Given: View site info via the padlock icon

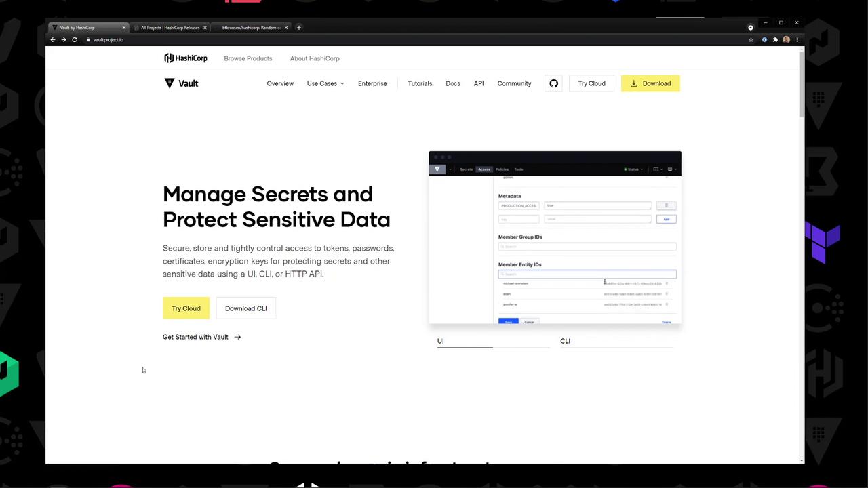Looking at the screenshot, I should [x=87, y=39].
